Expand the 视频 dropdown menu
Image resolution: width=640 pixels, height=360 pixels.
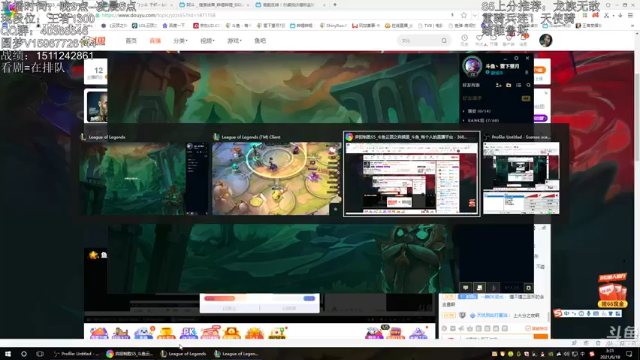[207, 41]
